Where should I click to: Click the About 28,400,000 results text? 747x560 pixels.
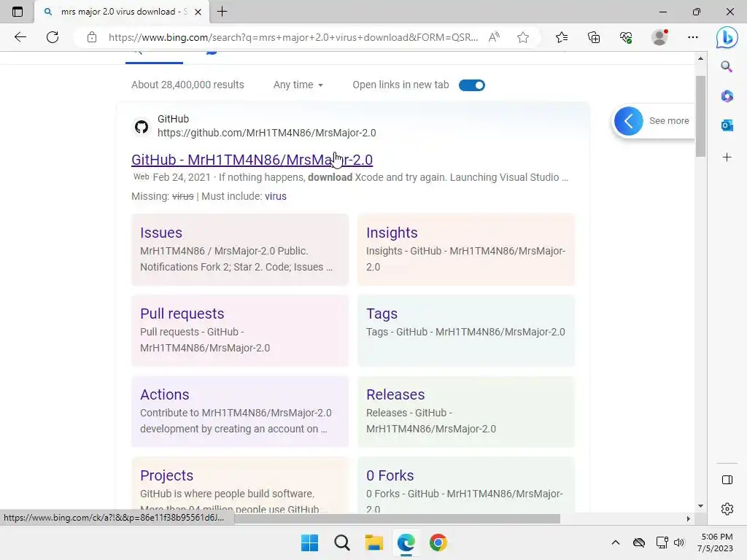pos(187,85)
